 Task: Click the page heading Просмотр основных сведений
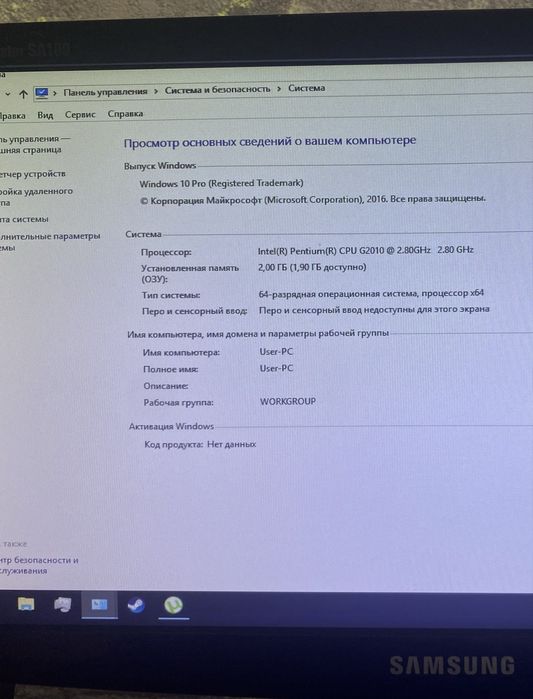pyautogui.click(x=270, y=142)
